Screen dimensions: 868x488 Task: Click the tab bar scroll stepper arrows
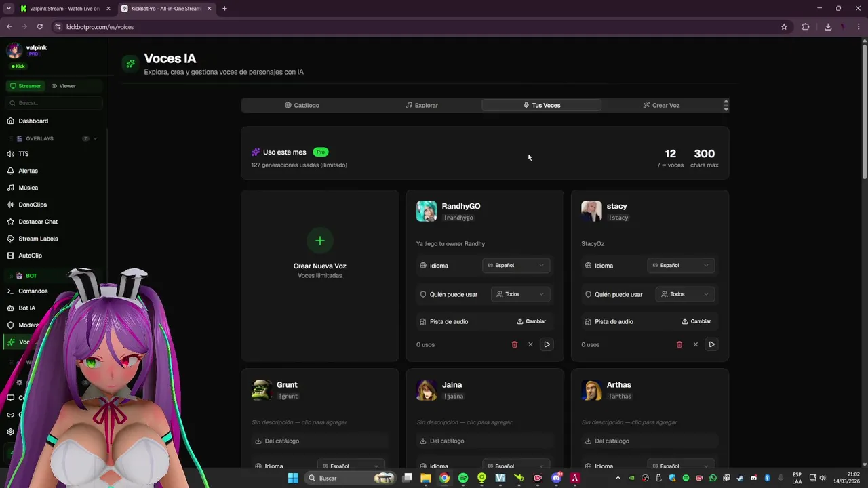[726, 105]
